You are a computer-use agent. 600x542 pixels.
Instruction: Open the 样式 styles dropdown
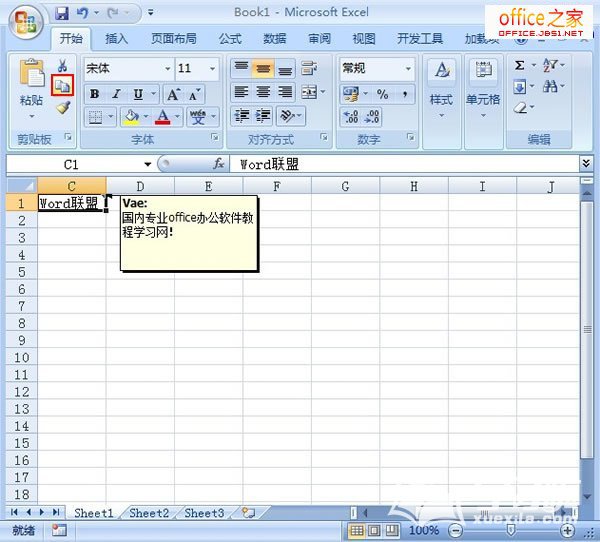442,115
